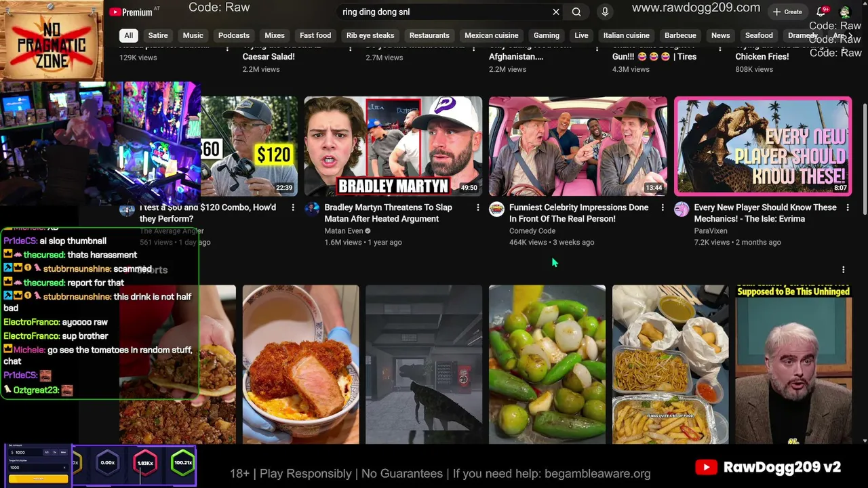
Task: Show Live videos chip
Action: click(x=581, y=35)
